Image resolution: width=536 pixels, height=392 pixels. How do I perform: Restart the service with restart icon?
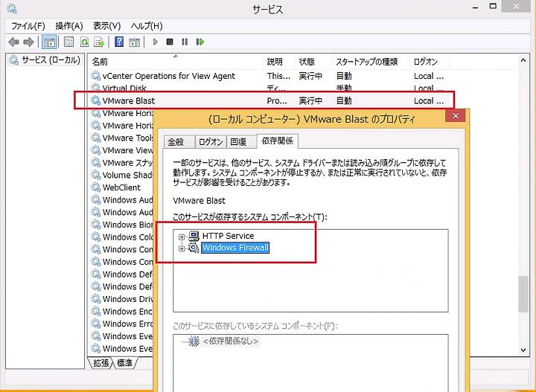(x=200, y=42)
